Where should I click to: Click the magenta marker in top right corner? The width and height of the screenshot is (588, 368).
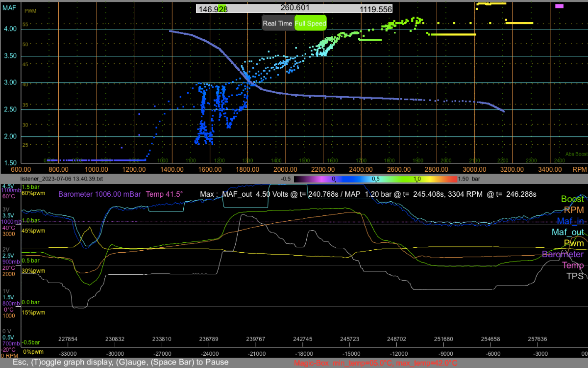[x=560, y=6]
